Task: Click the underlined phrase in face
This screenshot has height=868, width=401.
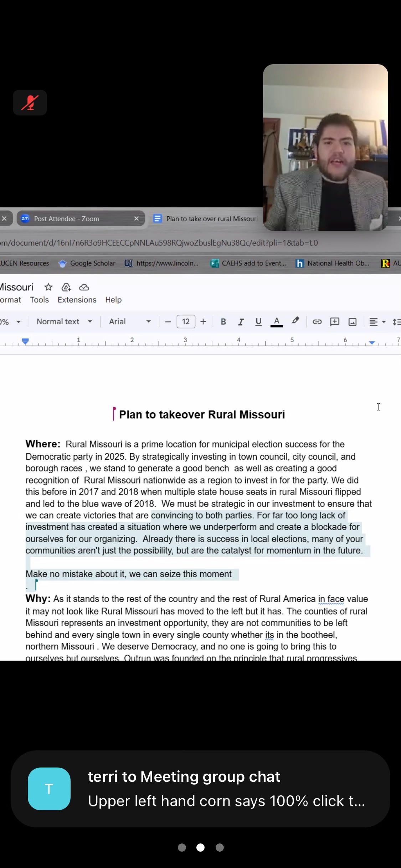Action: point(331,599)
